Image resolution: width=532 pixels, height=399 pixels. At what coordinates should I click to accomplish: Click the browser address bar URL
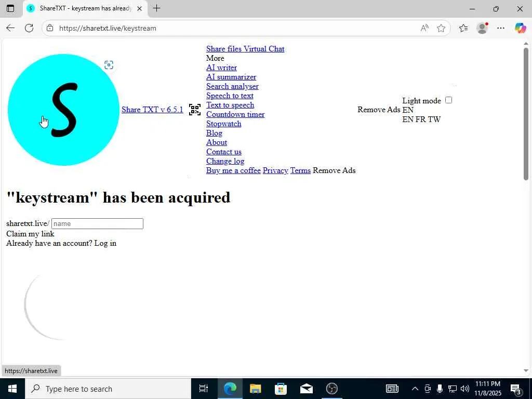[x=108, y=28]
